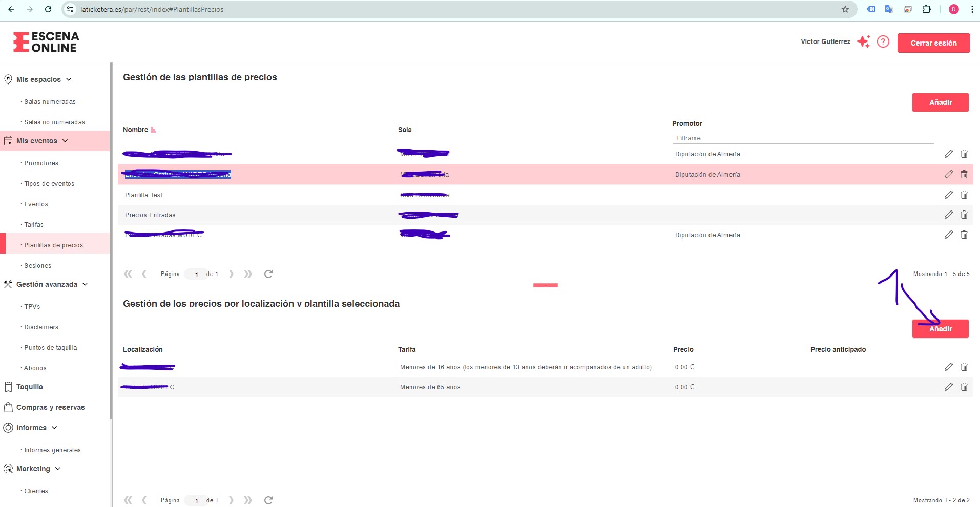Image resolution: width=980 pixels, height=507 pixels.
Task: Select the Plantilla Test row name
Action: [x=143, y=195]
